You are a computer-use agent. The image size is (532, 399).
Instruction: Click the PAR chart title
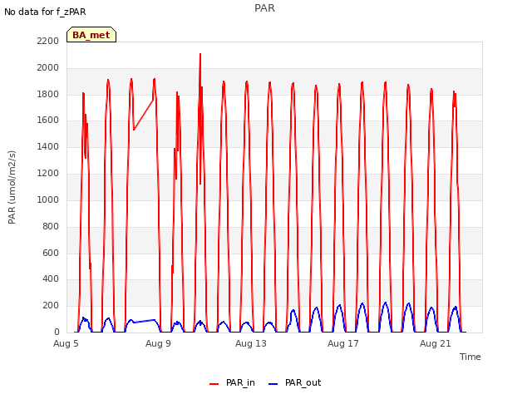coord(264,8)
